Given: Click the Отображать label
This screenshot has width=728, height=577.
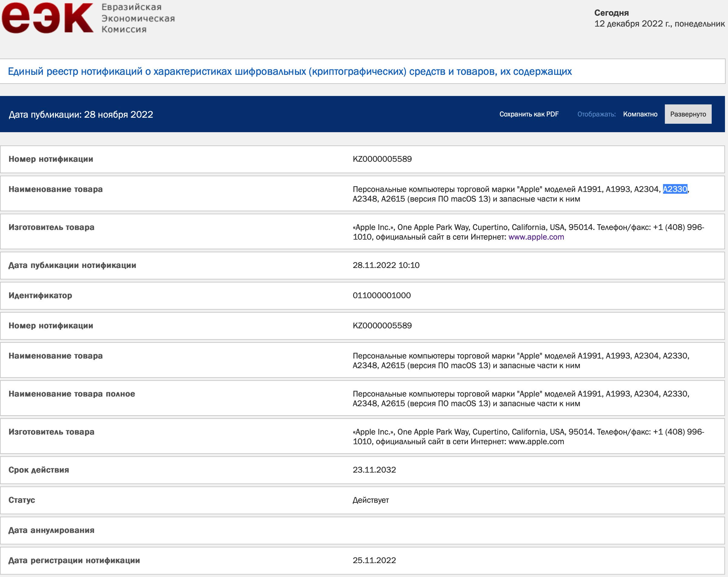Looking at the screenshot, I should [596, 114].
